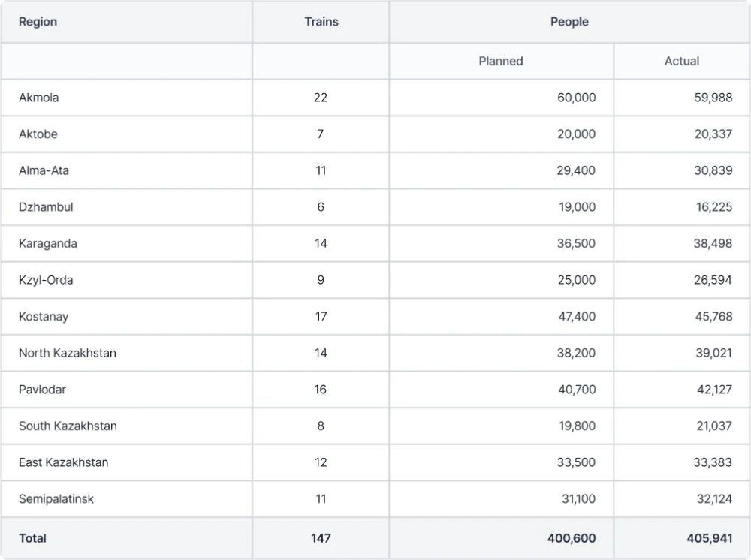Click Pavlodar's planned value 40,700
The image size is (751, 560).
(577, 390)
